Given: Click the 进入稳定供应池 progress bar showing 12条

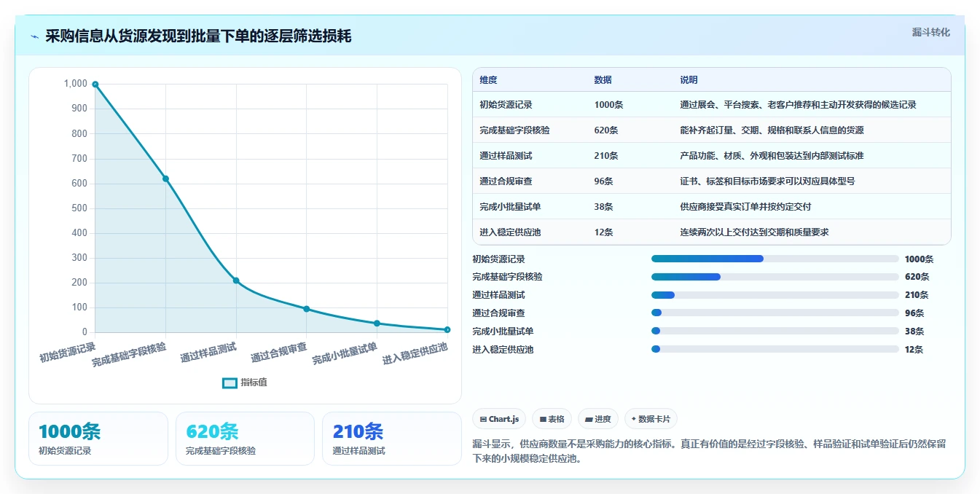Looking at the screenshot, I should [775, 349].
